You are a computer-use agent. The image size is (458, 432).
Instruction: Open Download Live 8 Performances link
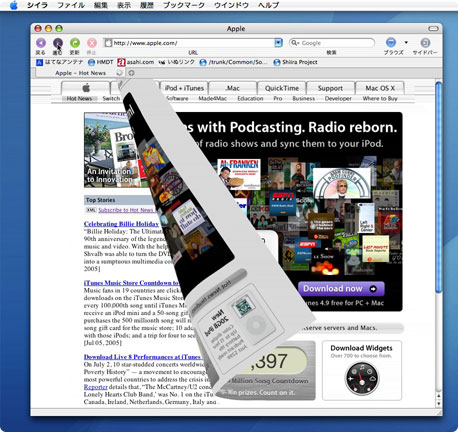142,357
